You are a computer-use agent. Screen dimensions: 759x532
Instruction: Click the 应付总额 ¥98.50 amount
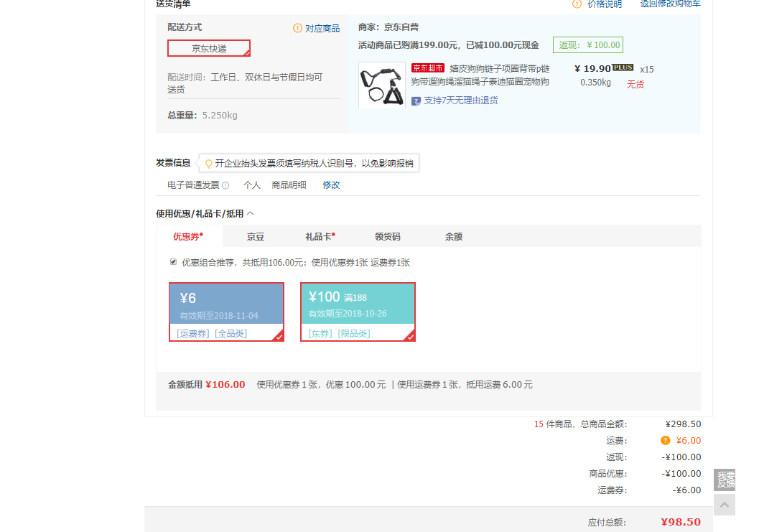point(681,522)
